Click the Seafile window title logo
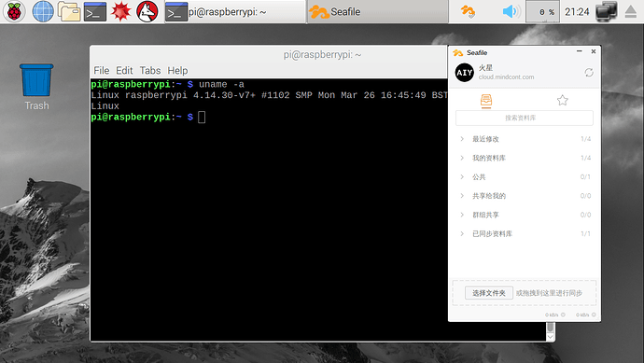The image size is (644, 363). pos(457,52)
